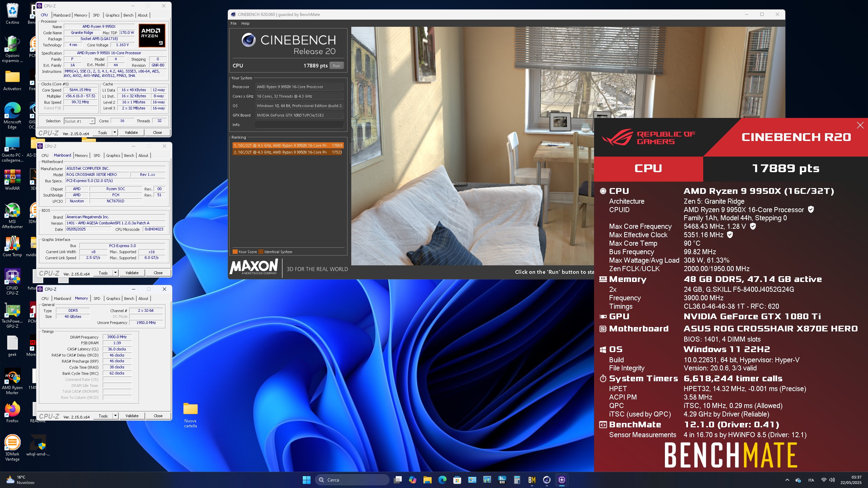Launch Firefox from the desktop
The image size is (868, 488).
[12, 412]
